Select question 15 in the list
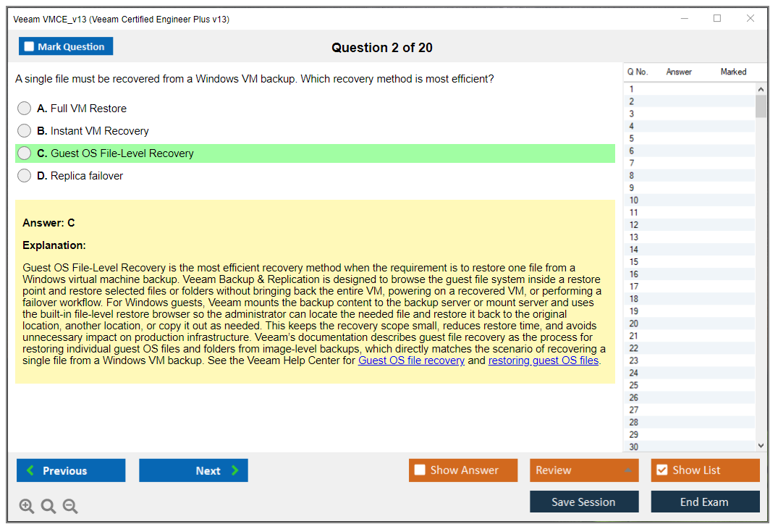The image size is (778, 532). pyautogui.click(x=689, y=261)
